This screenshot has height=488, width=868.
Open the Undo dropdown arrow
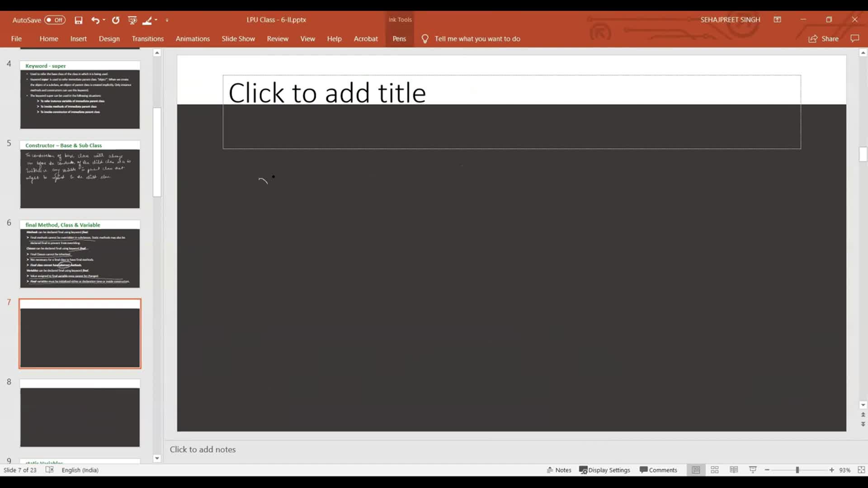tap(104, 20)
